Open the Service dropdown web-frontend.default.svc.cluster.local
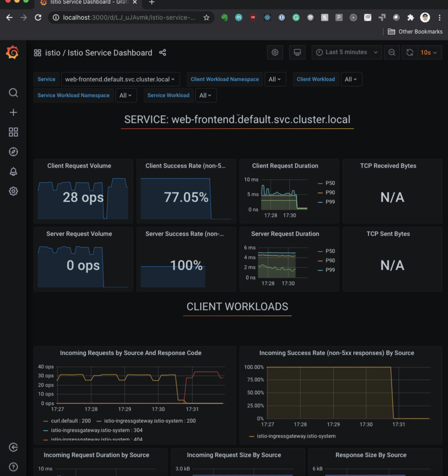Viewport: 448px width, 476px height. click(120, 79)
